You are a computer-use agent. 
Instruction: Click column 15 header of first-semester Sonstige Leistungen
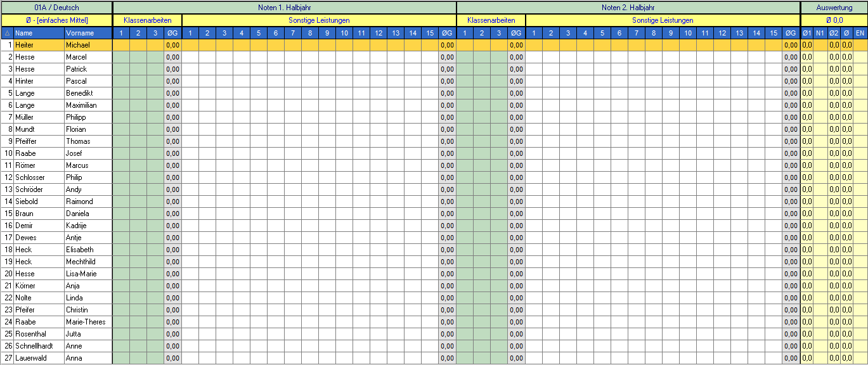(430, 33)
